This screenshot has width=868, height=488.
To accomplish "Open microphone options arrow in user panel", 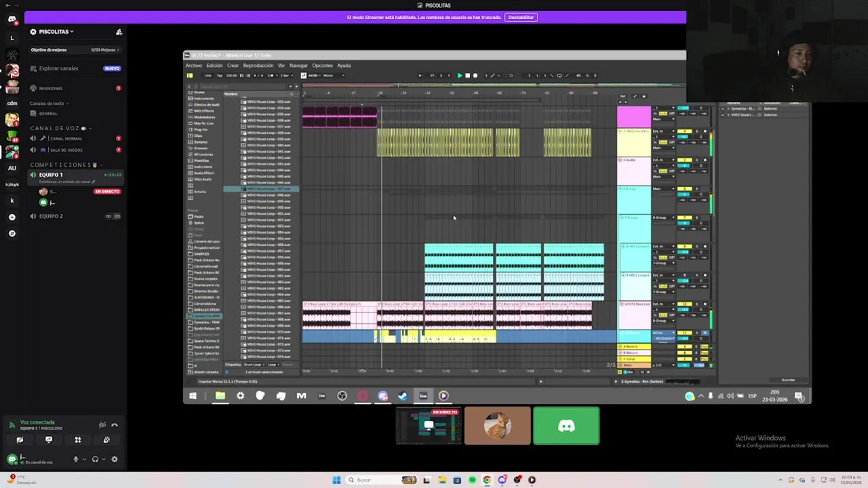I will pyautogui.click(x=84, y=460).
